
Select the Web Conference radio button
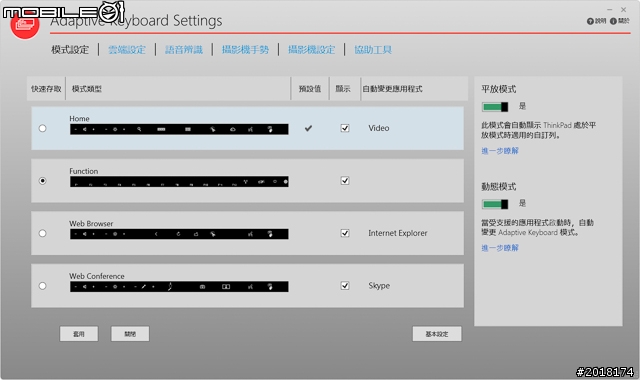pos(42,286)
